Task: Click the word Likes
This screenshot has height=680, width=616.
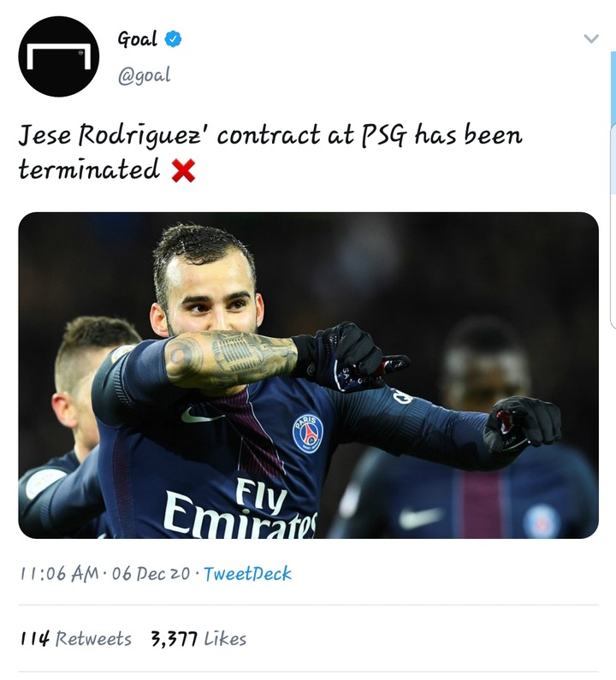Action: [225, 639]
